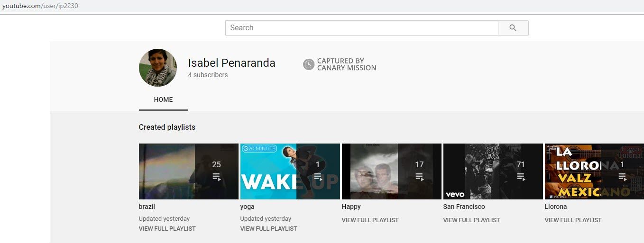Image resolution: width=644 pixels, height=243 pixels.
Task: Open the San Francisco playlist title
Action: click(x=464, y=207)
